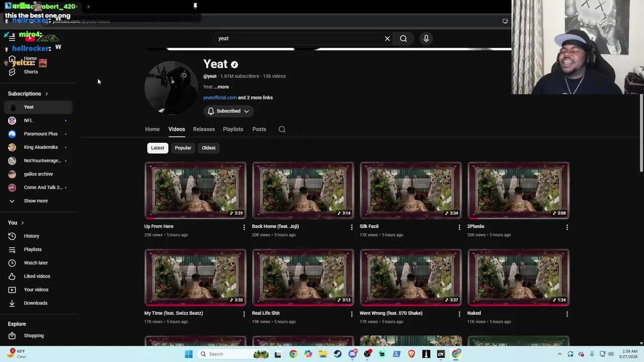This screenshot has width=644, height=362.
Task: Play the Real Life Shit thumbnail
Action: [303, 277]
